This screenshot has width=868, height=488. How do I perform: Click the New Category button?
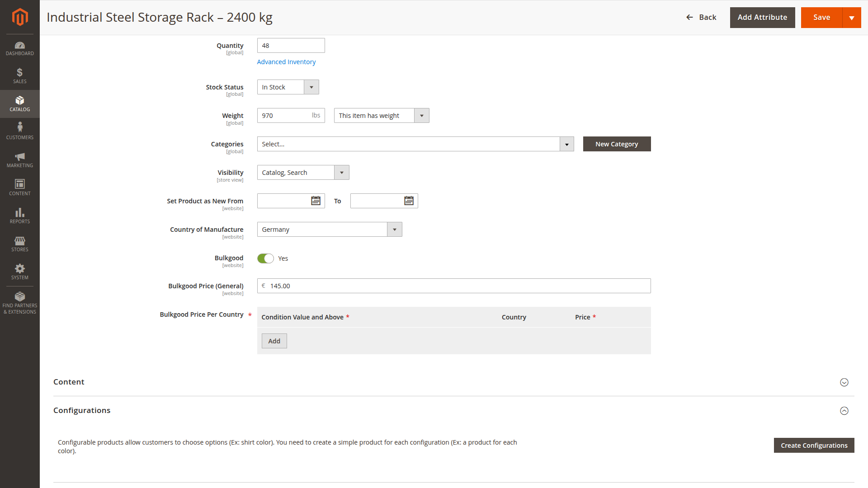(617, 144)
